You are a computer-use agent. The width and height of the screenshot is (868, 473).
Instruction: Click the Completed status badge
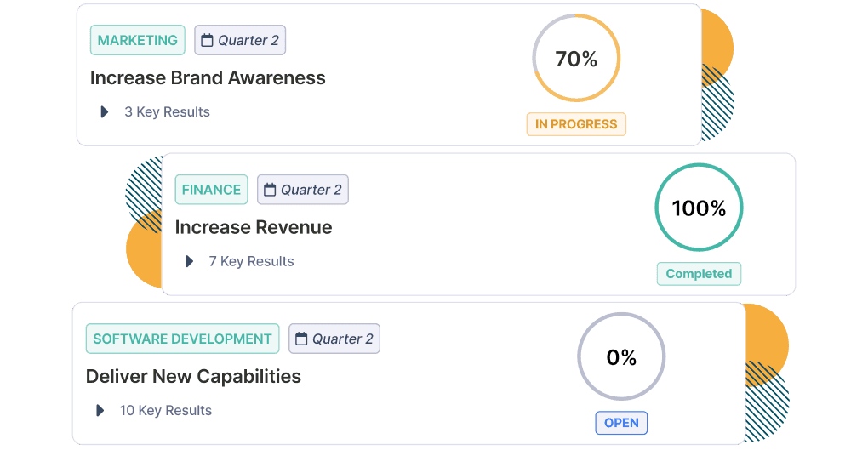coord(699,274)
